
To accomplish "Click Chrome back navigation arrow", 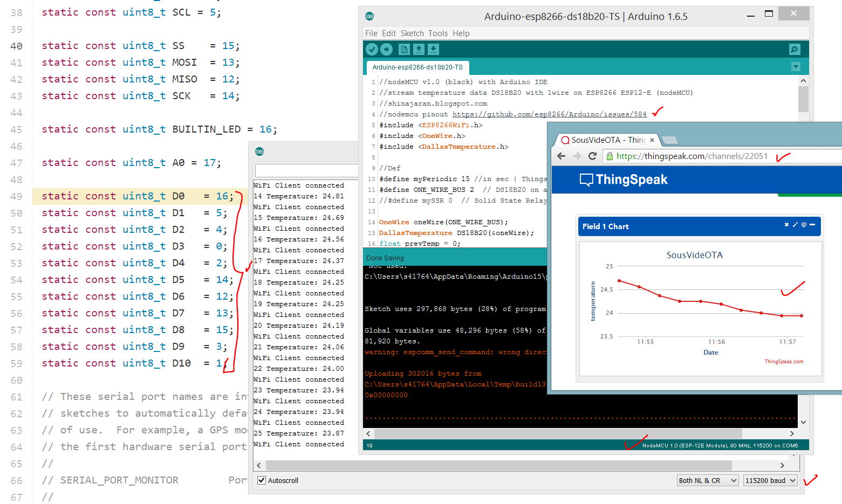I will (x=562, y=156).
